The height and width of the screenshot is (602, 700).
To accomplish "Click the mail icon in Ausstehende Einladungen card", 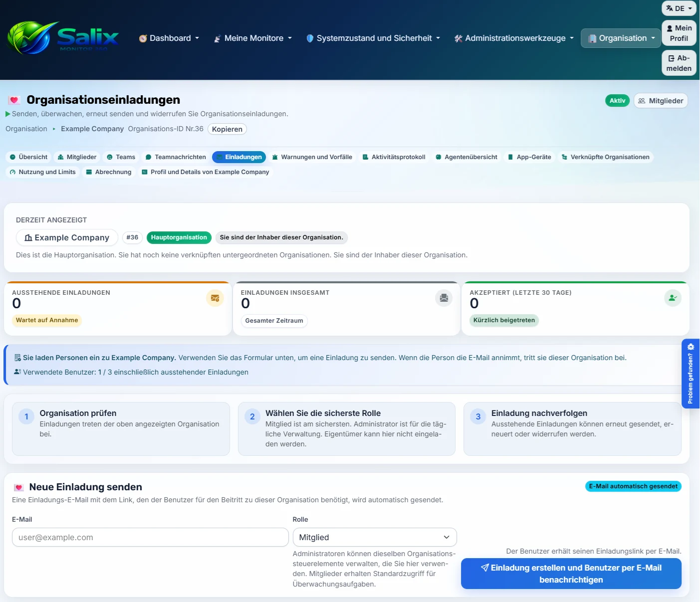I will click(215, 298).
